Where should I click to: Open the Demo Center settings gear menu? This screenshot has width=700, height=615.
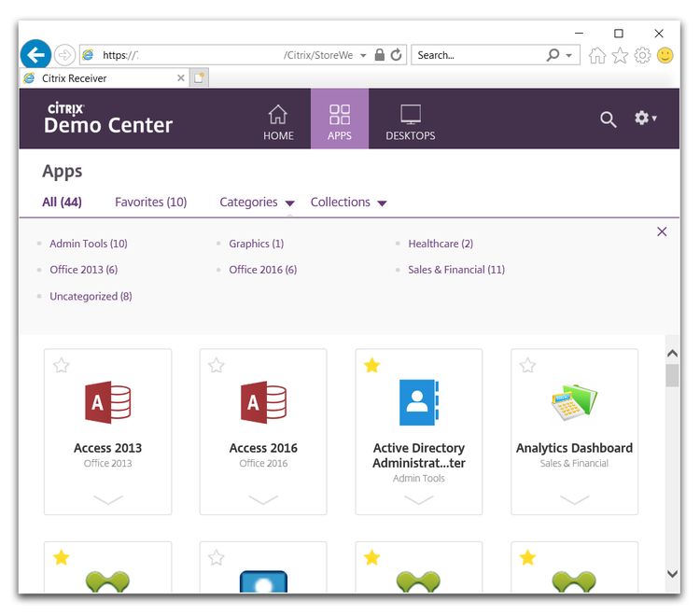[645, 119]
